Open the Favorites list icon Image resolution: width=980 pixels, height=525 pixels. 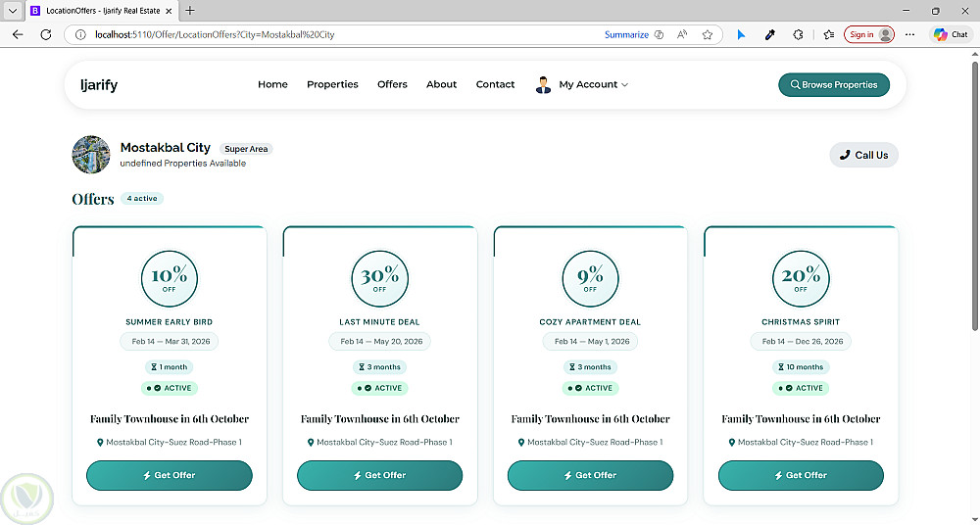(x=829, y=35)
